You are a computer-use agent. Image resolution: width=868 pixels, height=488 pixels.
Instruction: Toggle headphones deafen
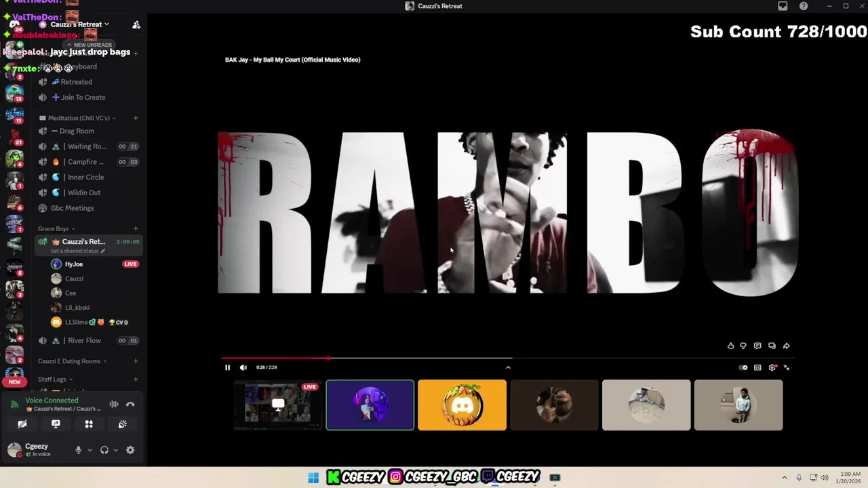tap(104, 450)
